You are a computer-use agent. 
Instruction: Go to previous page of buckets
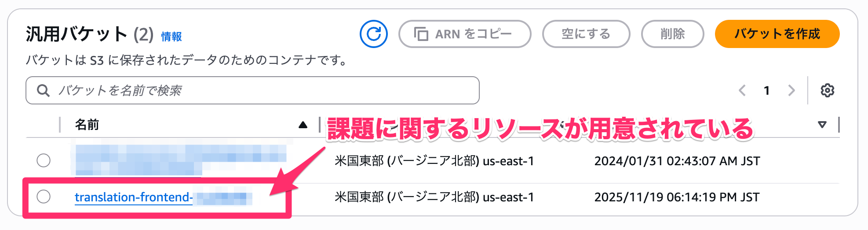(x=742, y=90)
